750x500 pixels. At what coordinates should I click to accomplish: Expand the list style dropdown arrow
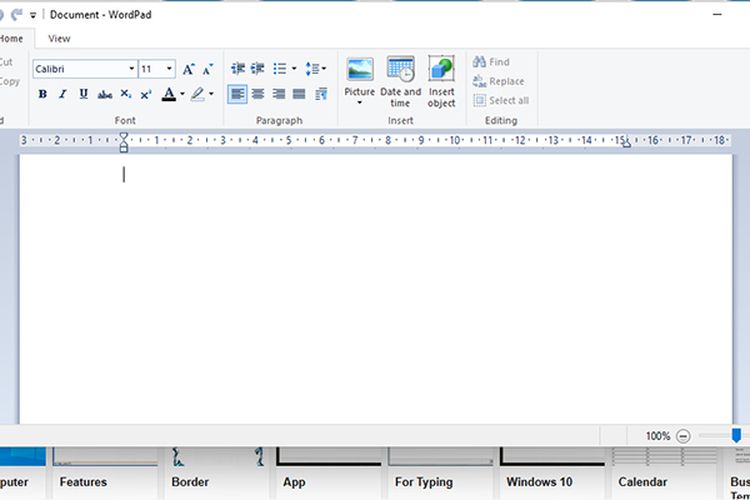[x=294, y=69]
